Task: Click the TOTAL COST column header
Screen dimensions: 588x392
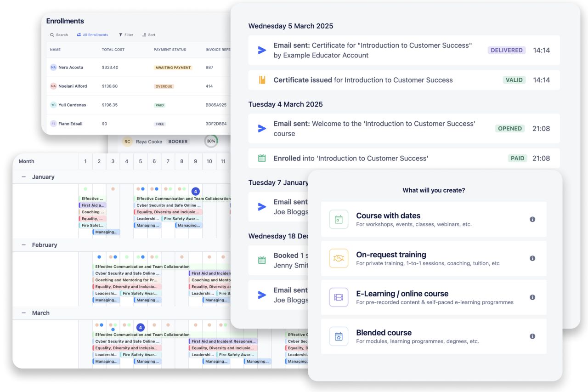Action: (x=113, y=50)
